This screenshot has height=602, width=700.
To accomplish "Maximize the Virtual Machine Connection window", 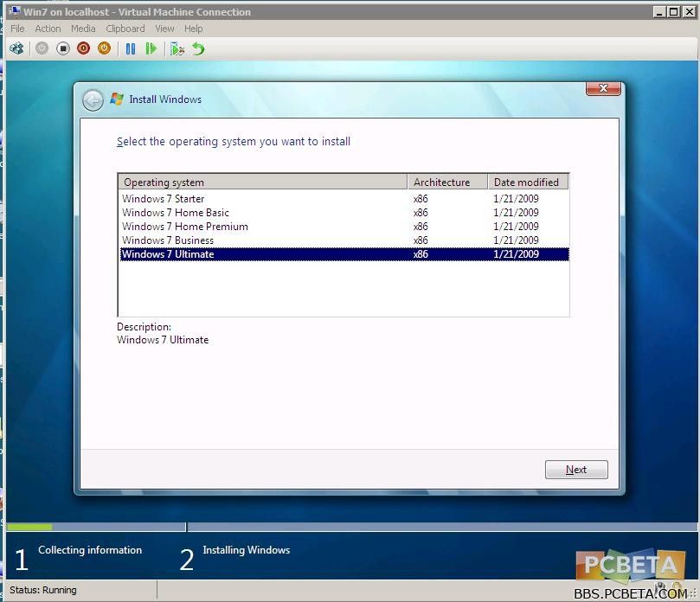I will pyautogui.click(x=674, y=12).
